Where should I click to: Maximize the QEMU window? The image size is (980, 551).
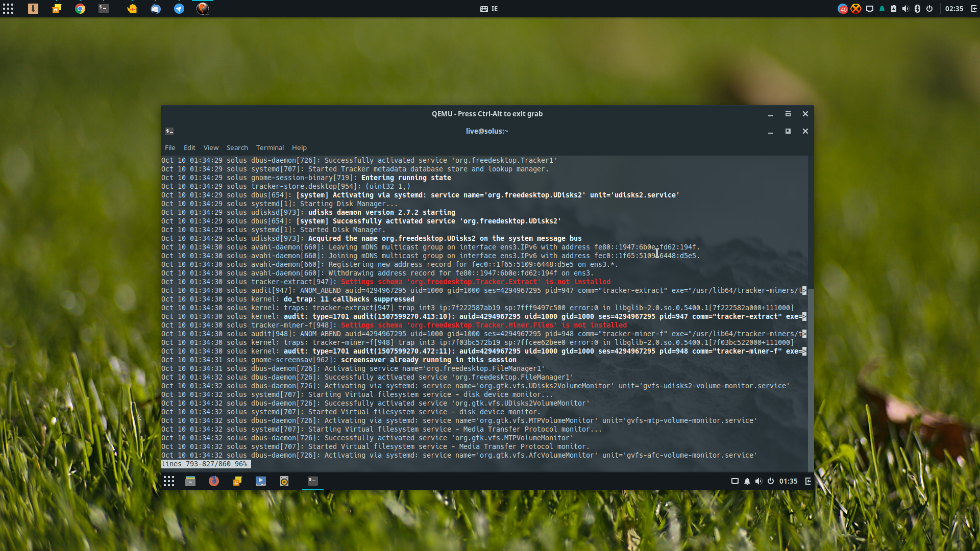point(788,114)
